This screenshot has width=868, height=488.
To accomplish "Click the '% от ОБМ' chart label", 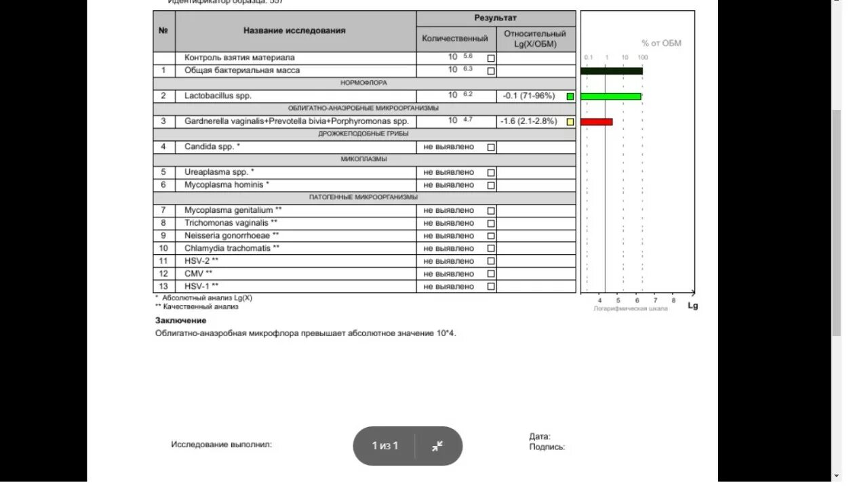I will (662, 43).
